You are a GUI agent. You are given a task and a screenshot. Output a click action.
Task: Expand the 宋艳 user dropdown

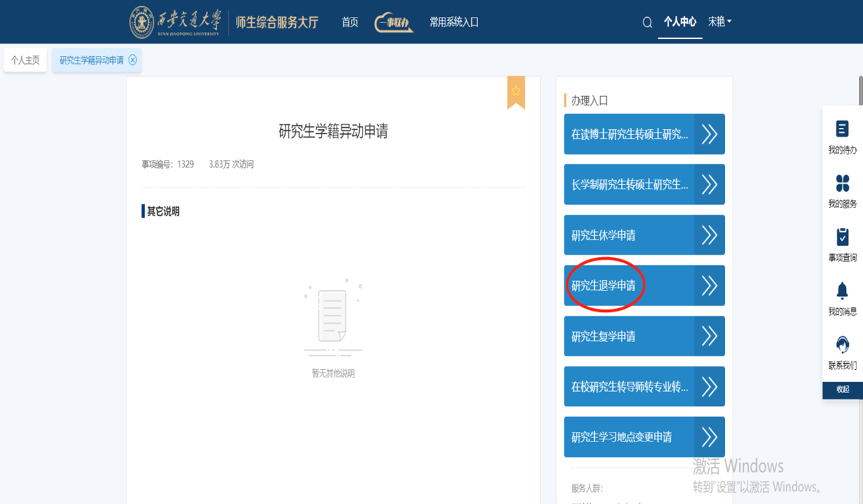720,22
